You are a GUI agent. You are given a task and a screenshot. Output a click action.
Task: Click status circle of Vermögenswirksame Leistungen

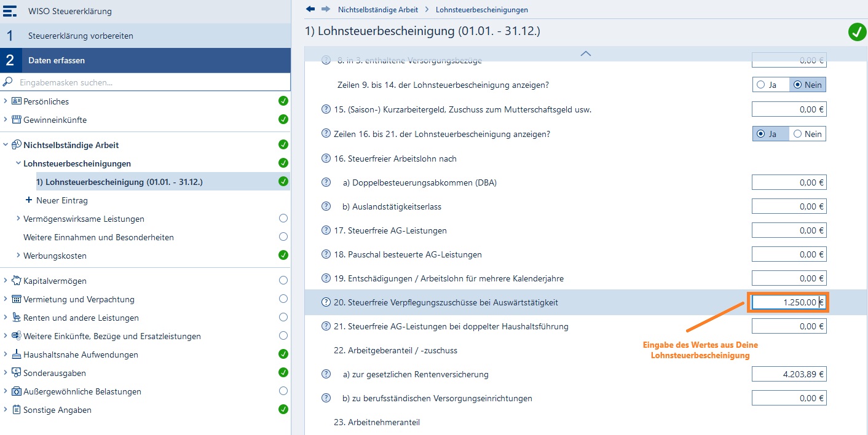click(283, 218)
